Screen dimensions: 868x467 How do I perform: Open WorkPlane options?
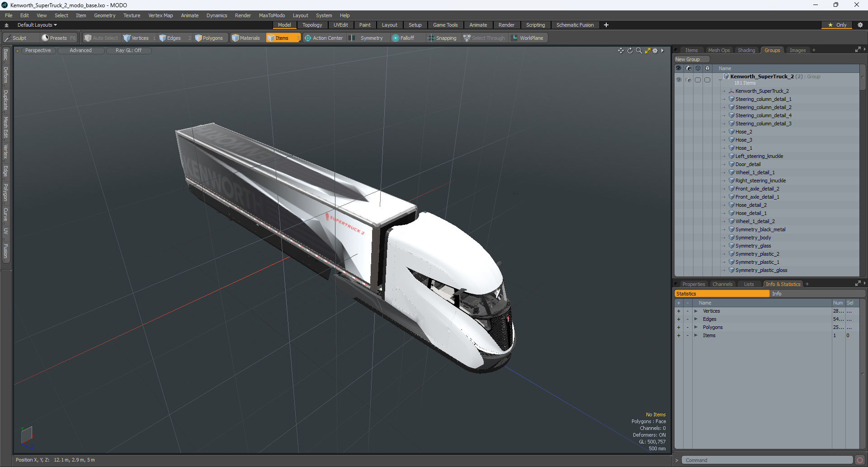[x=528, y=38]
